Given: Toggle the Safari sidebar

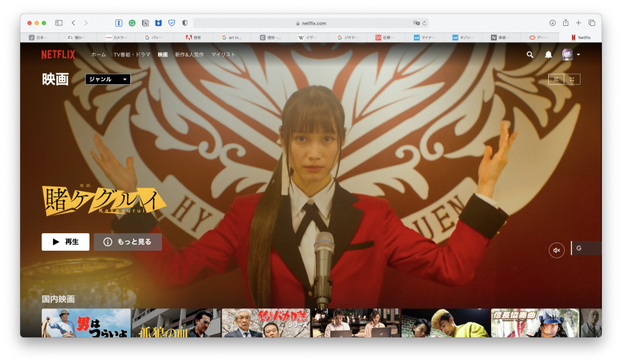Looking at the screenshot, I should click(x=59, y=23).
